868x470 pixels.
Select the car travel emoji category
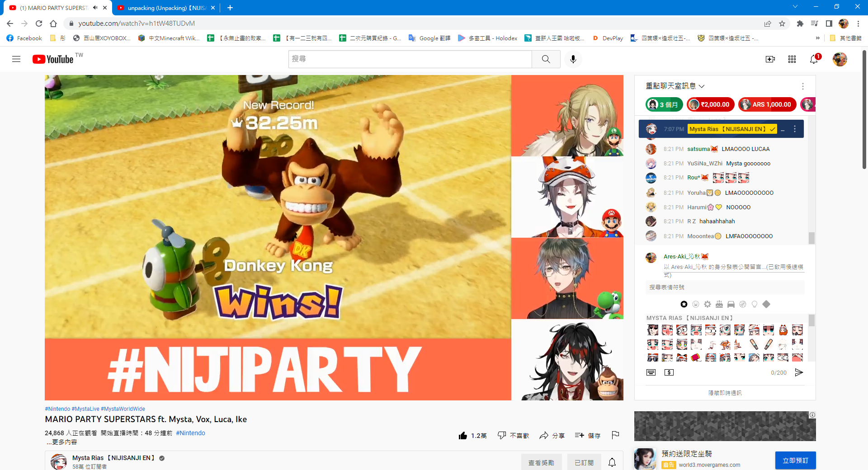pyautogui.click(x=731, y=304)
